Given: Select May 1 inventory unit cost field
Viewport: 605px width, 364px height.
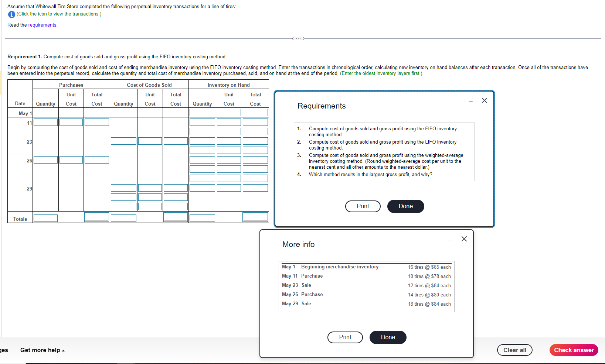Looking at the screenshot, I should (229, 113).
